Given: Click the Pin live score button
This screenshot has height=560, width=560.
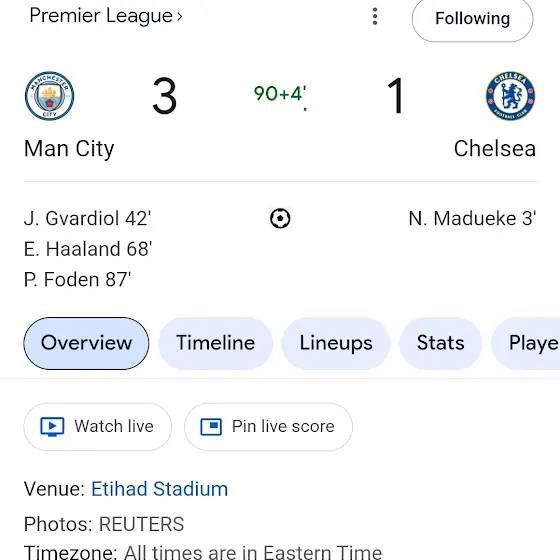Looking at the screenshot, I should 268,427.
